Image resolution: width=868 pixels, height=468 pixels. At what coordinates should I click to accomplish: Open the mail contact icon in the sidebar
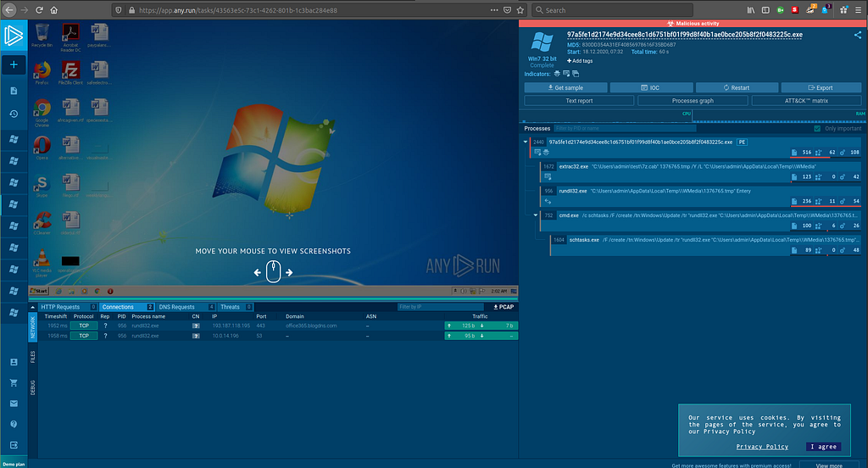click(x=14, y=404)
